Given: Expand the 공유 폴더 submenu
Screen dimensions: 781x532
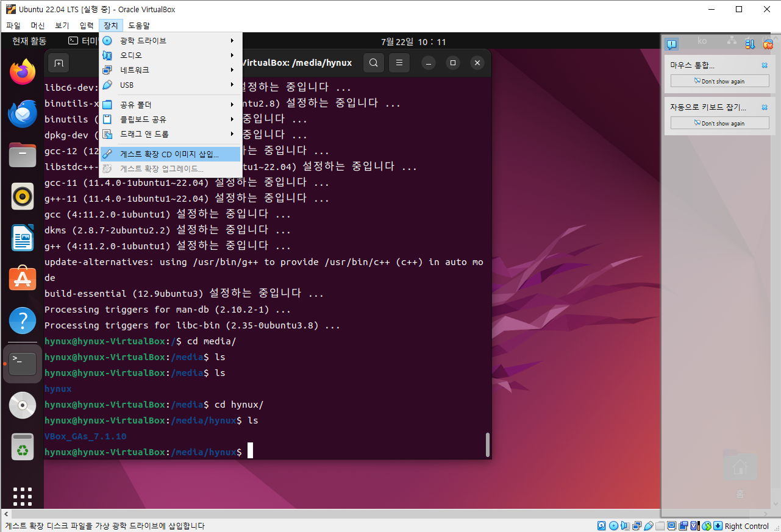Looking at the screenshot, I should (x=171, y=104).
